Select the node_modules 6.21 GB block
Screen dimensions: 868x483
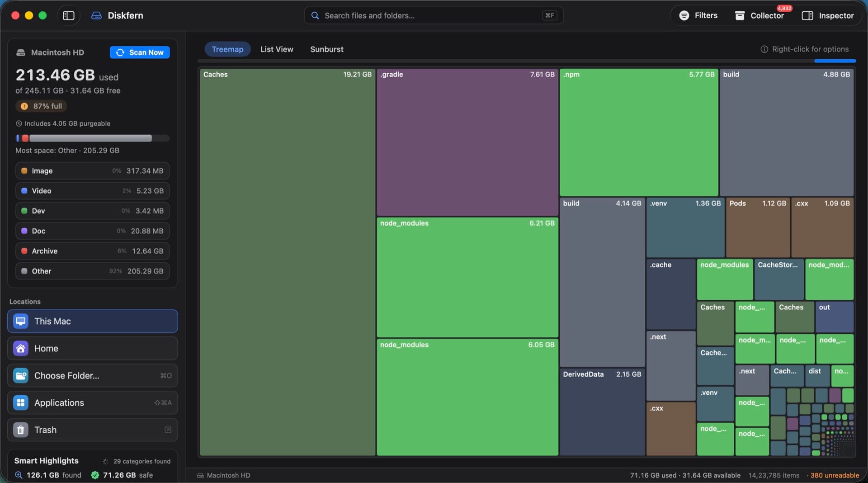point(467,277)
